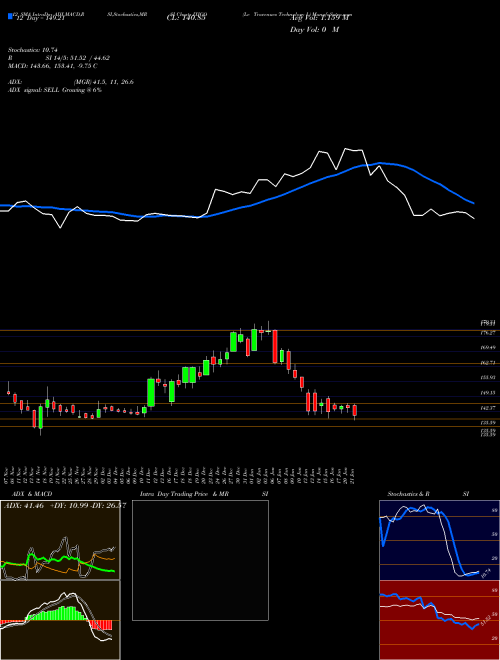Click the 176.27 price axis label
500x660 pixels.
[488, 333]
